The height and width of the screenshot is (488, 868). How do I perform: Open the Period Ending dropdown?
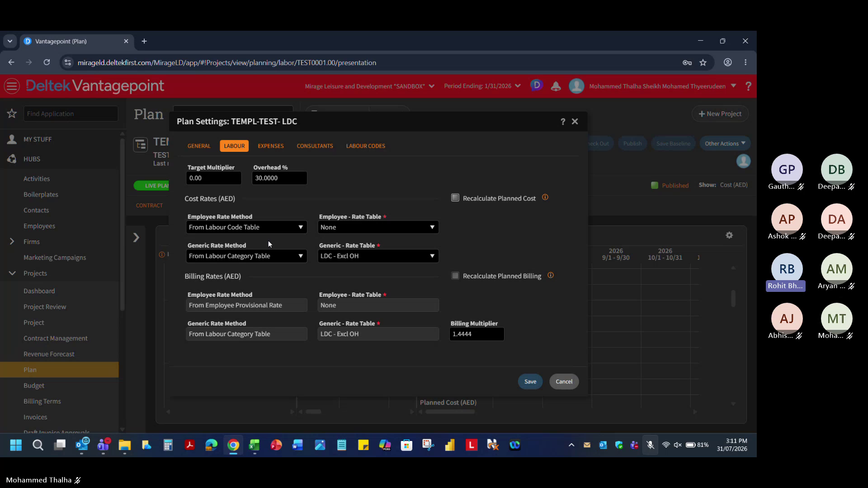(x=482, y=86)
